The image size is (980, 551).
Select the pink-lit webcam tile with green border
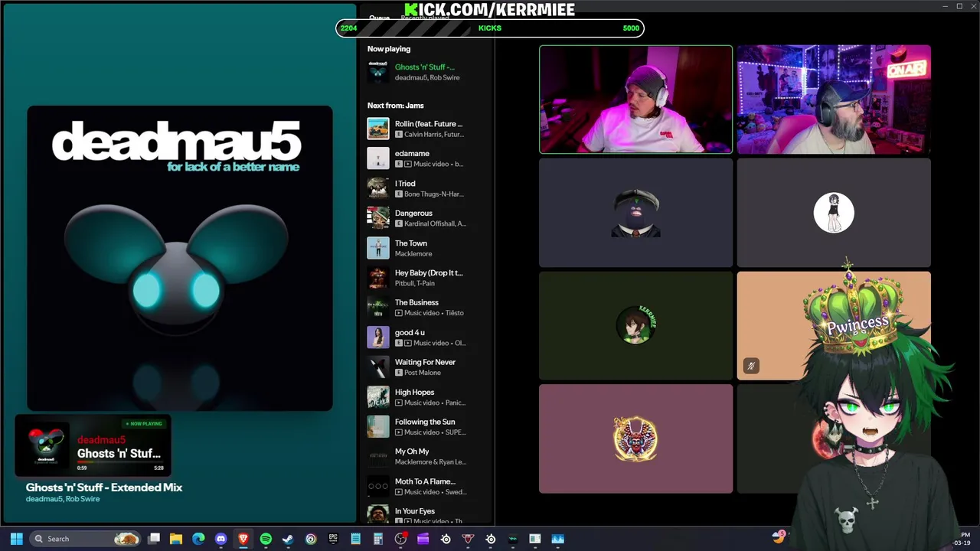635,99
